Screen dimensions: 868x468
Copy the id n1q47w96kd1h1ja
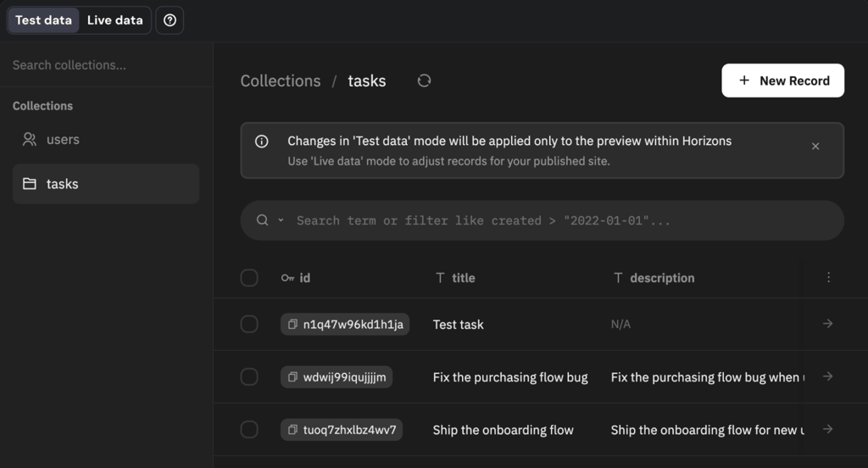coord(292,324)
